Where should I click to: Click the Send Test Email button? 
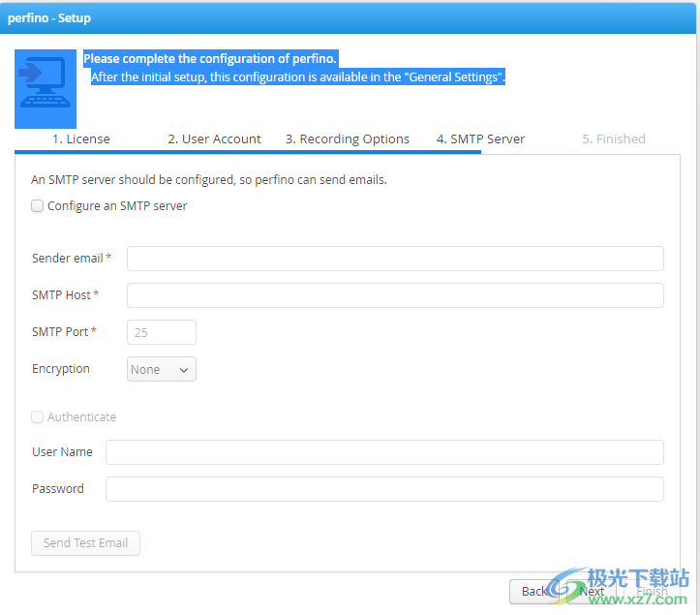85,543
